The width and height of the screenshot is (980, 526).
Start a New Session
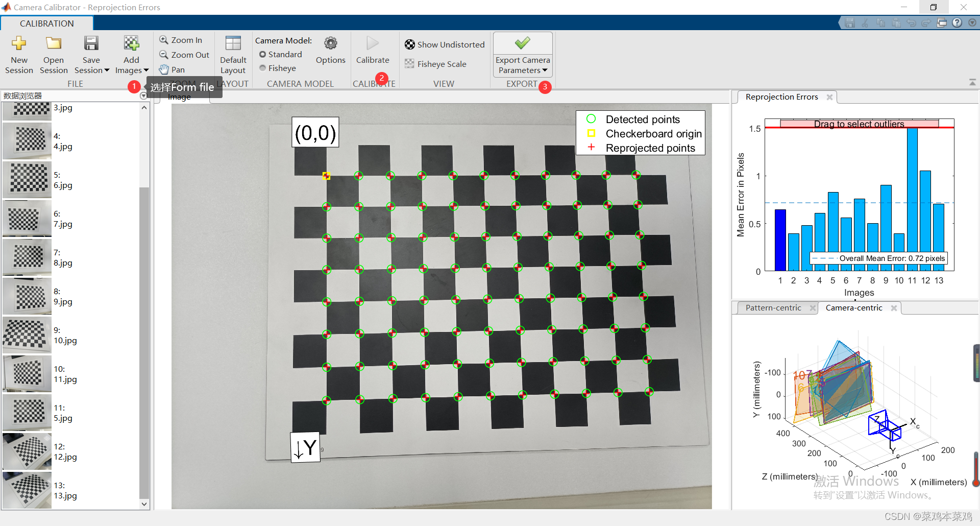click(x=19, y=55)
